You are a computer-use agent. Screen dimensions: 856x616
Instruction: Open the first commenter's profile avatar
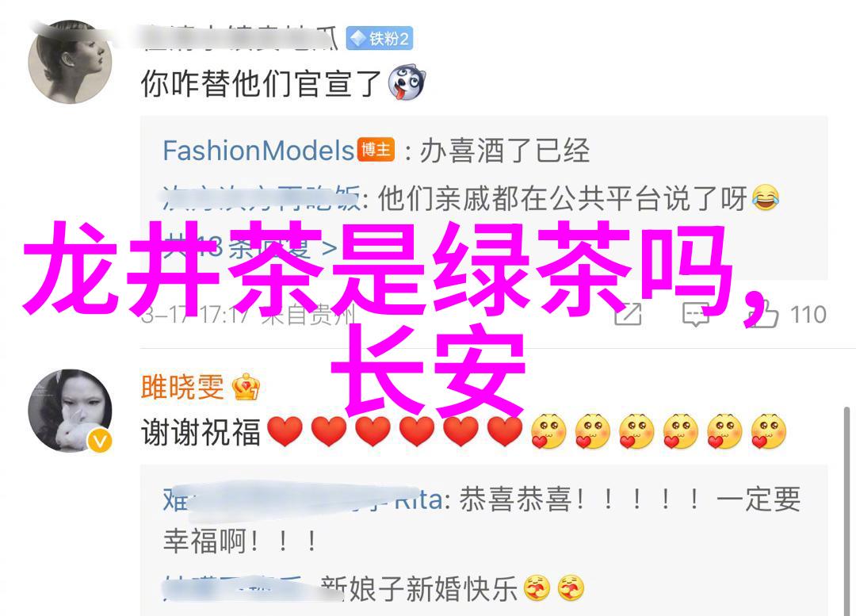click(x=70, y=62)
